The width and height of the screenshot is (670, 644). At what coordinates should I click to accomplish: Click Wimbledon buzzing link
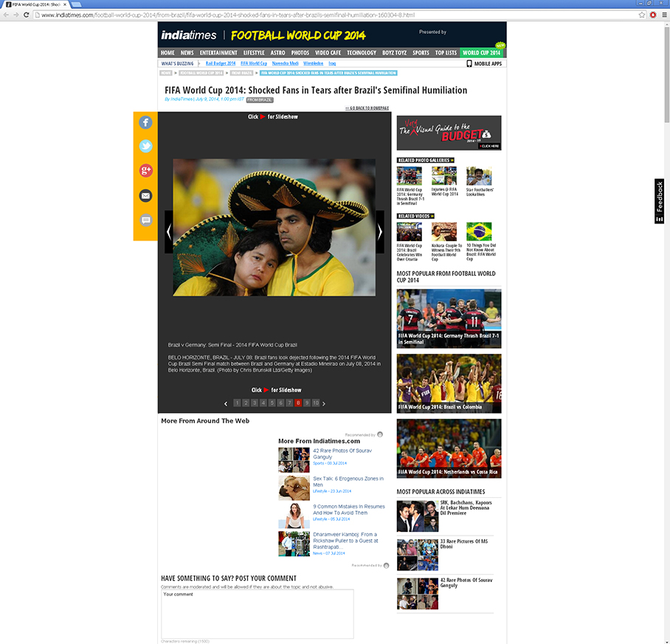tap(313, 63)
